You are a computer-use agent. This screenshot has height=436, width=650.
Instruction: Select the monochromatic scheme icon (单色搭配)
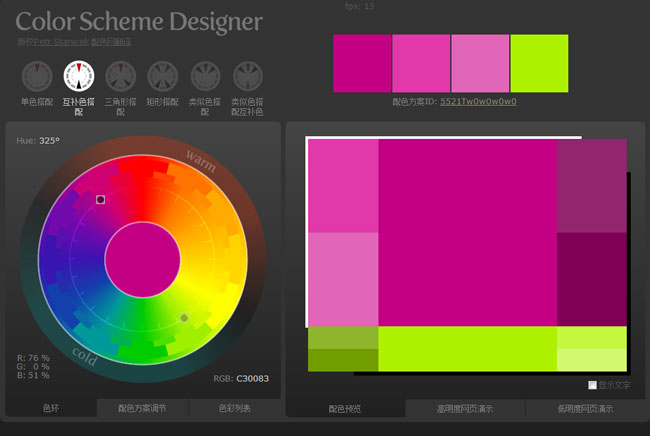[36, 76]
